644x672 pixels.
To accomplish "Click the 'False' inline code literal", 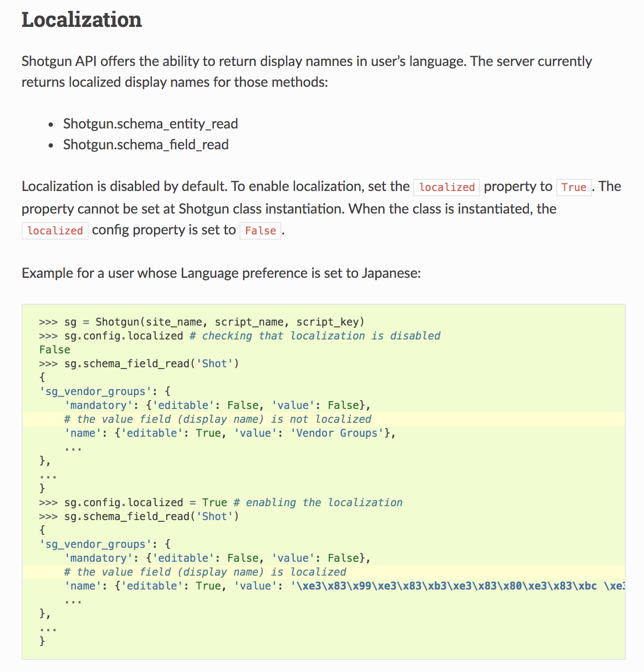I will (260, 231).
